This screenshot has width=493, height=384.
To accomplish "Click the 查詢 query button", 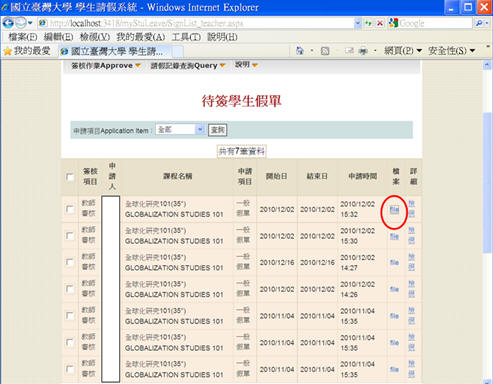I will 217,130.
